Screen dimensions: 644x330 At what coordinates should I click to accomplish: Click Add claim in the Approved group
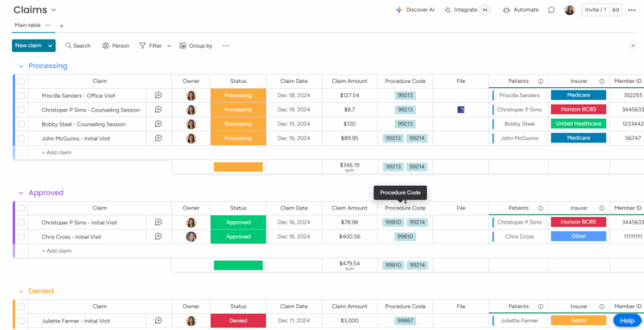click(x=56, y=250)
